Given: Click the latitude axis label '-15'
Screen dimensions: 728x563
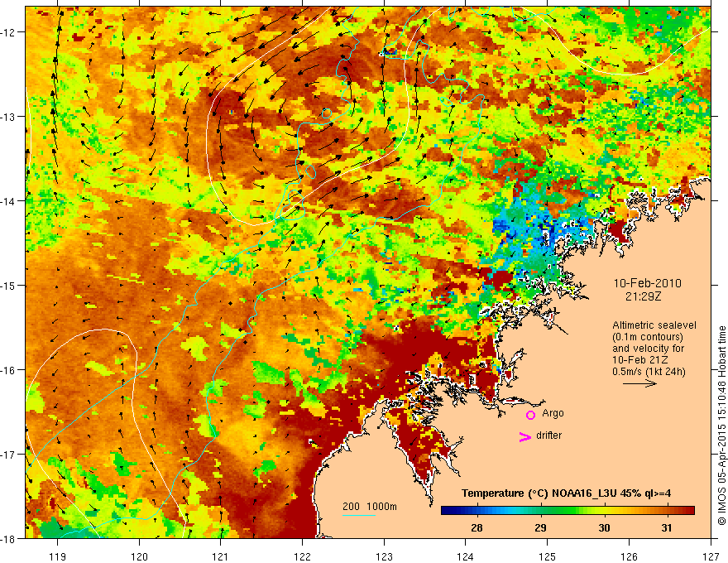Looking at the screenshot, I should [x=8, y=286].
